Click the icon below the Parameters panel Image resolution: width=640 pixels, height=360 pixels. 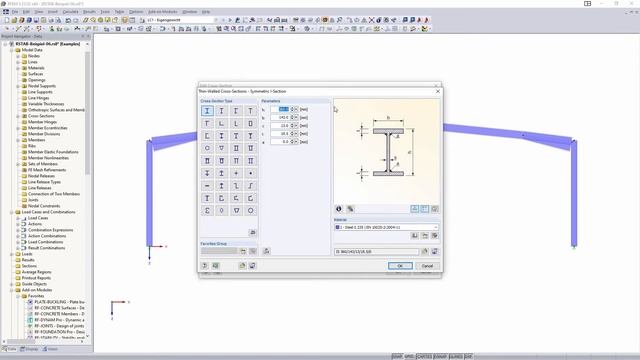267,251
